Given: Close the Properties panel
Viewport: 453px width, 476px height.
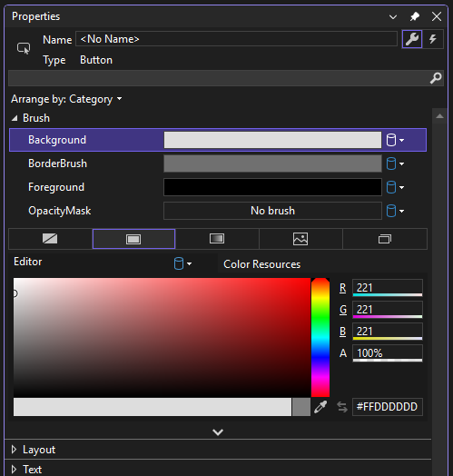Looking at the screenshot, I should pyautogui.click(x=437, y=16).
